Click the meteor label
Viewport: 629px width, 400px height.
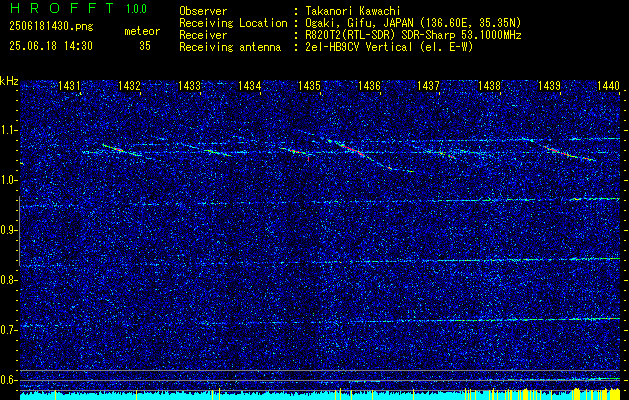point(142,31)
